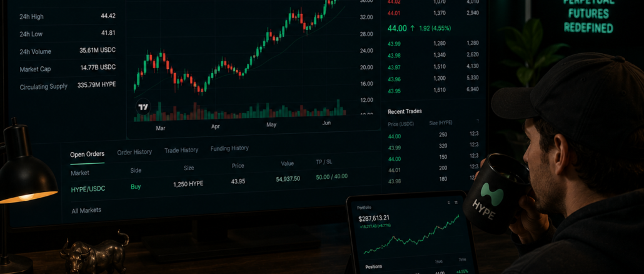Click the Portfolio title on the tablet

click(364, 208)
